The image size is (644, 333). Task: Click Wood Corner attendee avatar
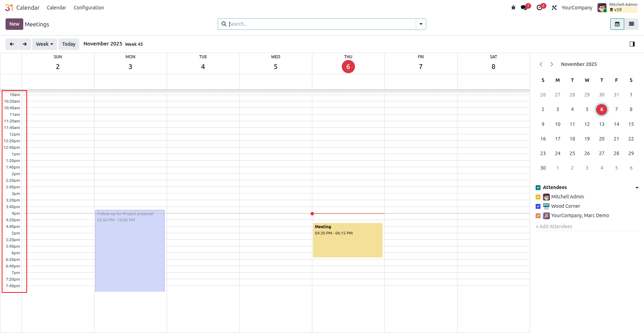click(546, 206)
